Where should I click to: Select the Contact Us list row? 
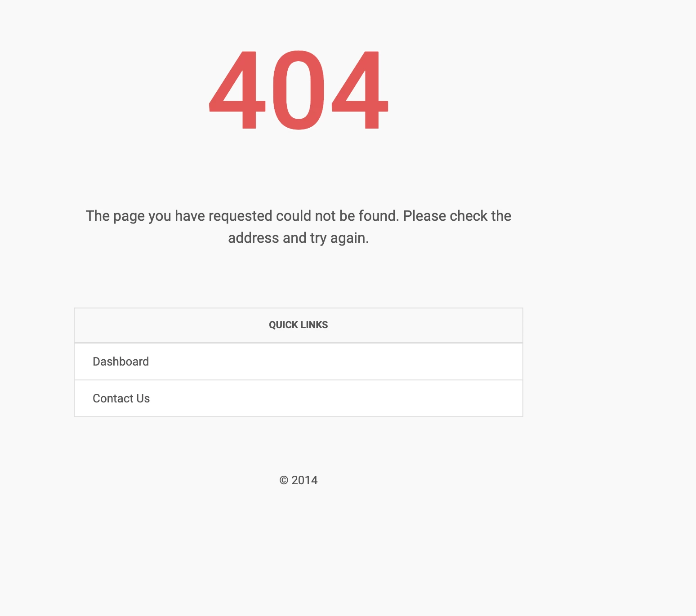299,398
